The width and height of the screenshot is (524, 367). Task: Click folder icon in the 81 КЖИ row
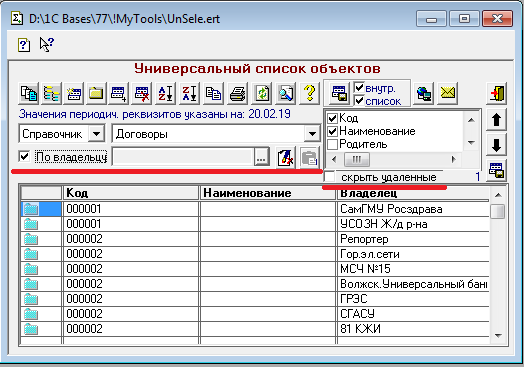31,329
